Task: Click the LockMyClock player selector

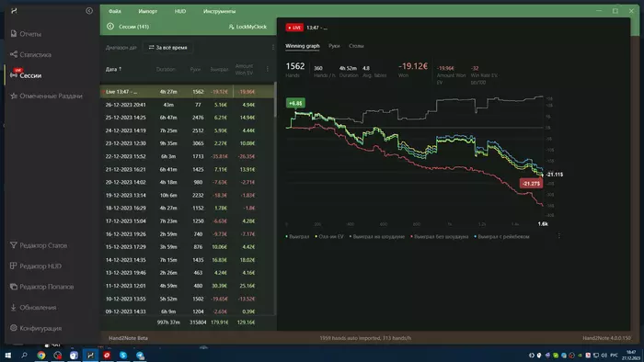Action: 247,27
